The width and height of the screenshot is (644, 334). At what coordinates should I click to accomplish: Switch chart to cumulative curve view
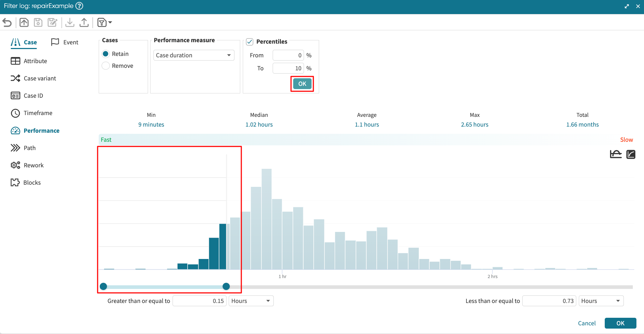coord(631,154)
